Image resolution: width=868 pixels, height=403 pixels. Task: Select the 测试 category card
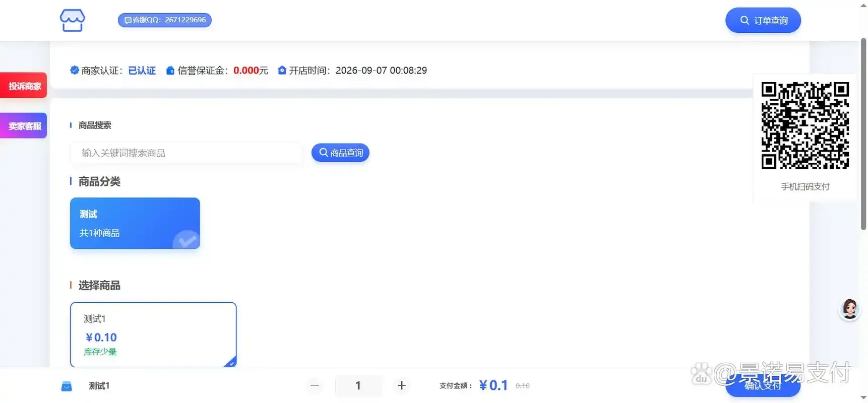click(135, 223)
